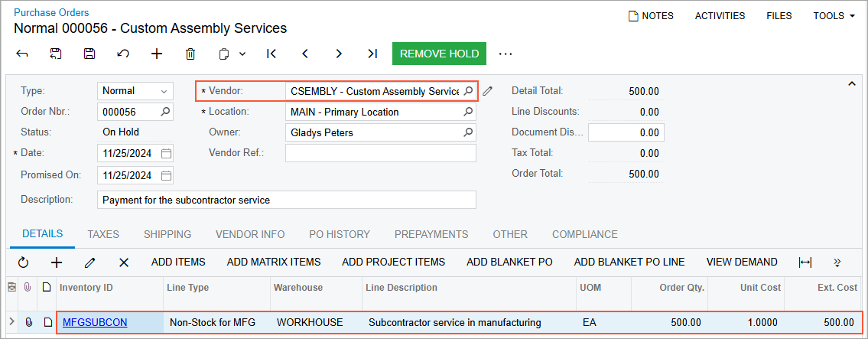The height and width of the screenshot is (339, 868).
Task: Open the Tools dropdown menu
Action: [x=834, y=15]
